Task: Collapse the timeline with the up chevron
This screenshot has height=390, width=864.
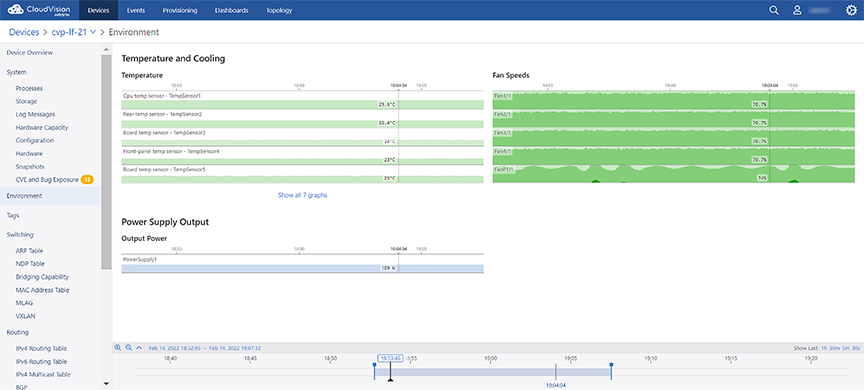Action: click(139, 348)
